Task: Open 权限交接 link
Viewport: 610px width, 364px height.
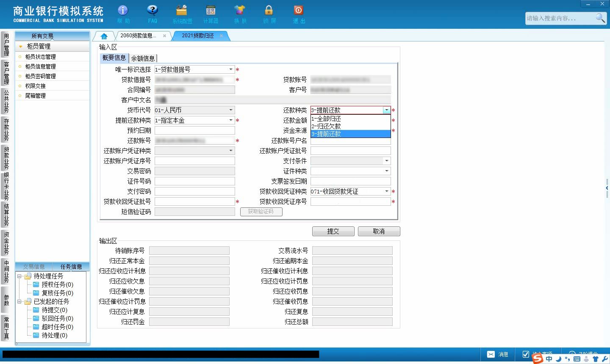Action: (x=35, y=86)
